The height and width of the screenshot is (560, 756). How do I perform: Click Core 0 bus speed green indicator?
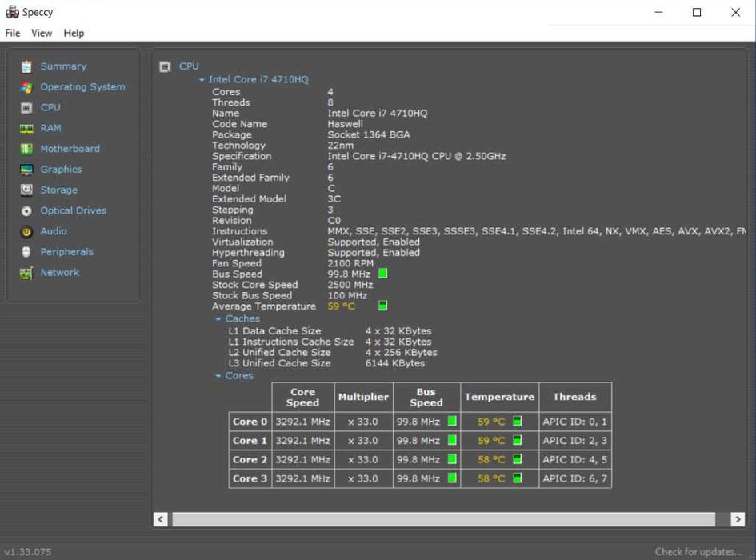point(452,421)
